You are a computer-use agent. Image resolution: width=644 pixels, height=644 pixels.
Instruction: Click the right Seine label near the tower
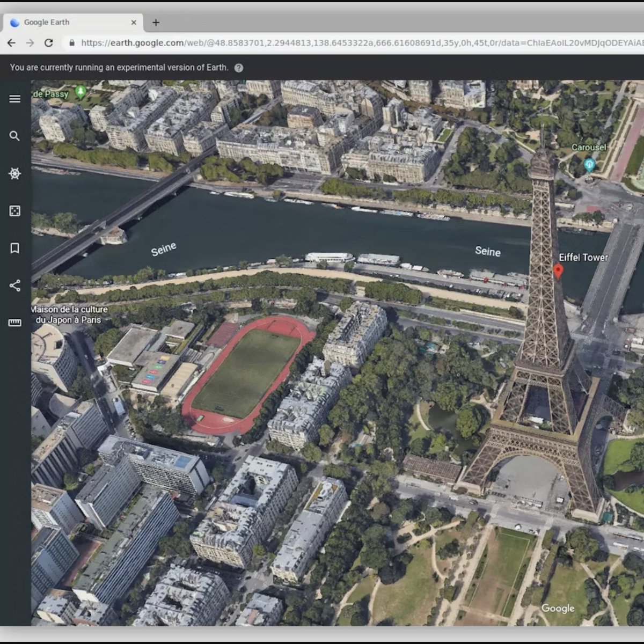click(488, 251)
